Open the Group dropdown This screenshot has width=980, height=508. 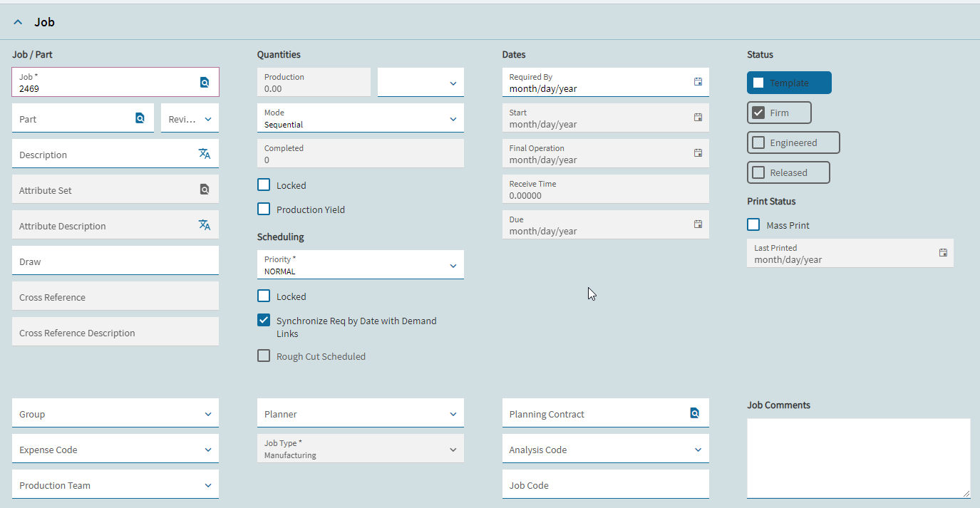click(x=207, y=414)
